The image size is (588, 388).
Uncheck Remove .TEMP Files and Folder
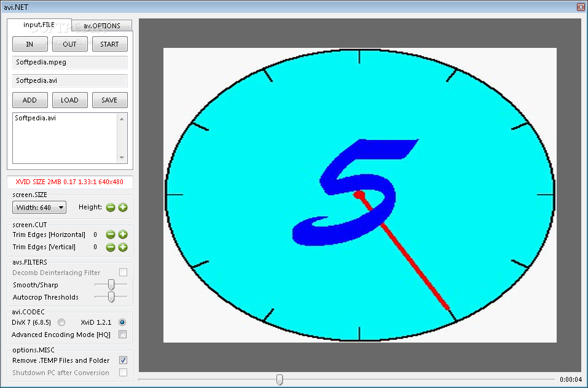(x=123, y=360)
